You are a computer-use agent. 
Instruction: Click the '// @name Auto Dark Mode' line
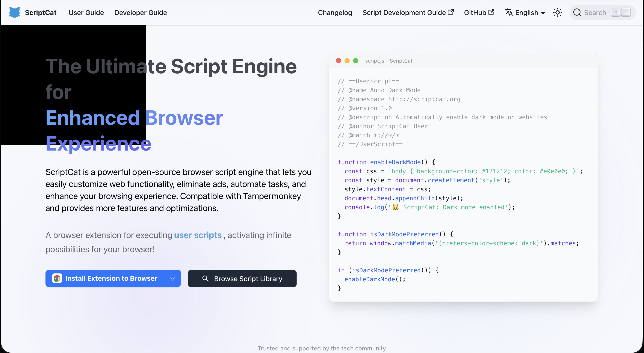pyautogui.click(x=379, y=90)
